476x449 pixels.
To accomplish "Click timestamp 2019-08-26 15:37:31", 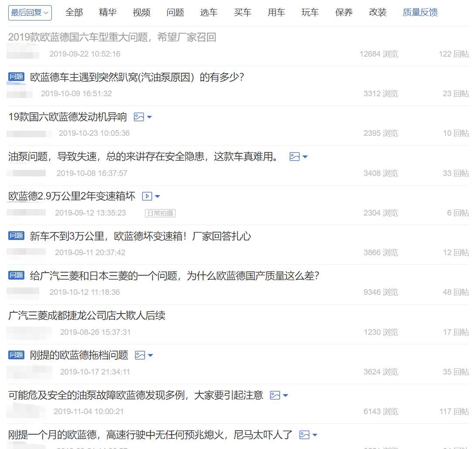I will tap(95, 332).
